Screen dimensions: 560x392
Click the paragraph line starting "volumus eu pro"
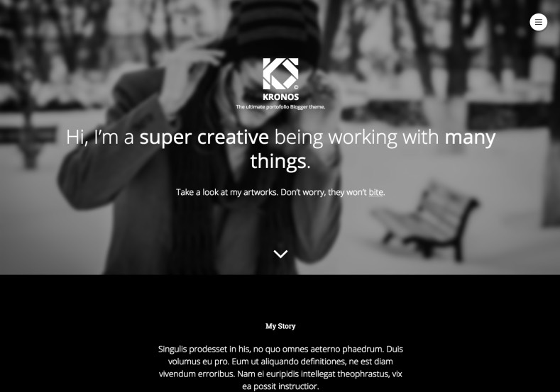[280, 362]
